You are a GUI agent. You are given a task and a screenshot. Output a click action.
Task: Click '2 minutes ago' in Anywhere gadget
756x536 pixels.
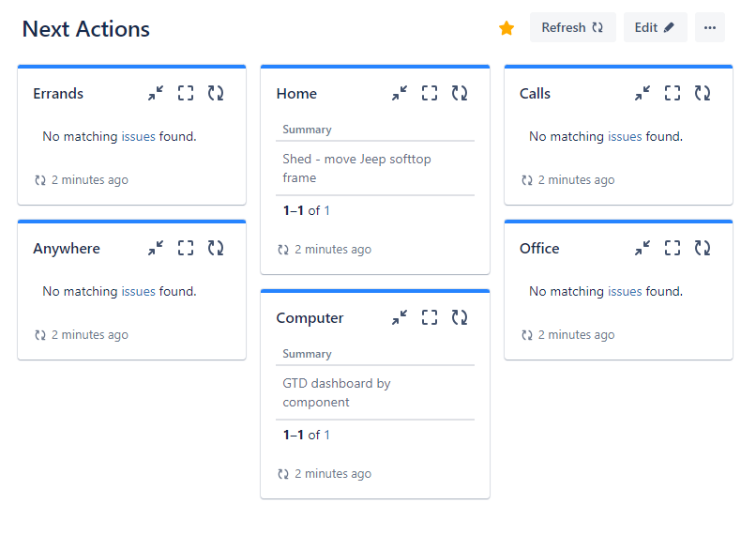tap(90, 335)
